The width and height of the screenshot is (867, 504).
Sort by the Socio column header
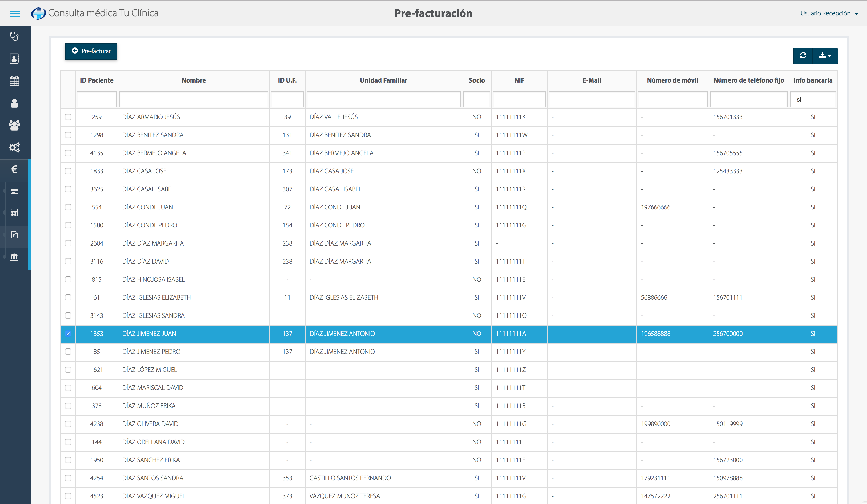477,80
